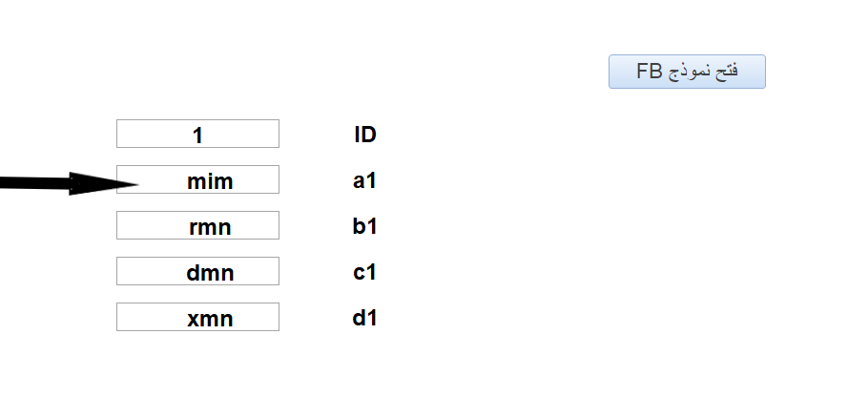868x418 pixels.
Task: Click the word mim inside its box
Action: point(210,181)
